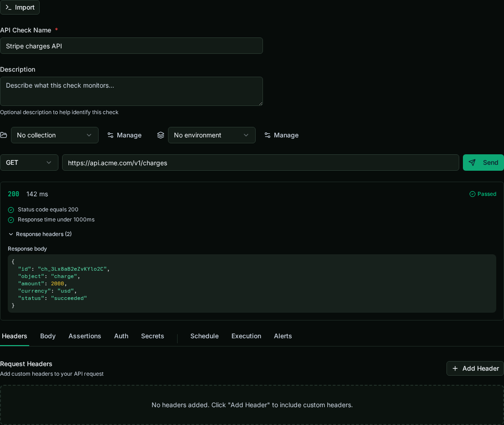504x425 pixels.
Task: Focus the Description text area
Action: pyautogui.click(x=131, y=91)
